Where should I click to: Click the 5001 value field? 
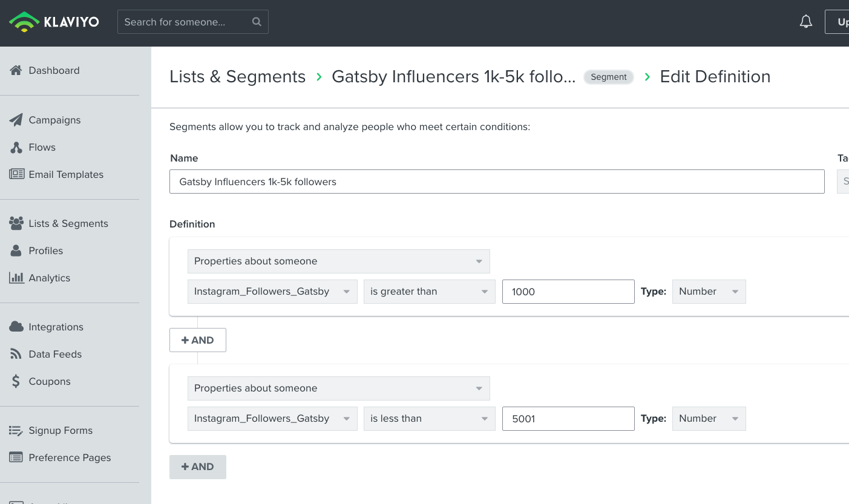tap(568, 419)
